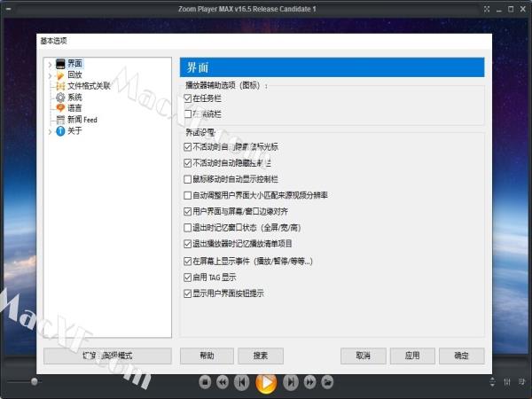Image resolution: width=532 pixels, height=399 pixels.
Task: Open file with the folder button
Action: [327, 382]
